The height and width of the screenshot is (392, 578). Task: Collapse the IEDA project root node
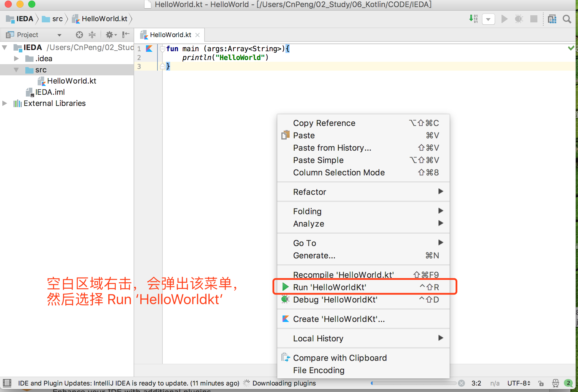5,47
